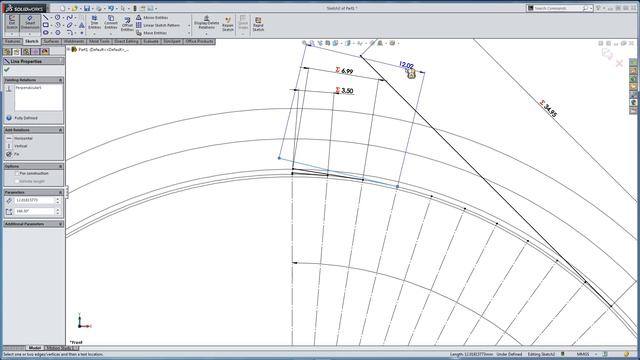Open the Model tab at the bottom
Viewport: 640px width, 360px height.
click(35, 348)
